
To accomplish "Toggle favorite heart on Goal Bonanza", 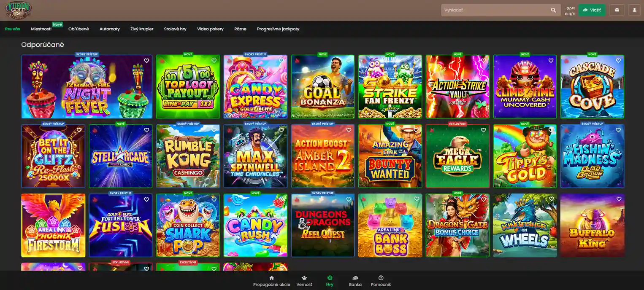I will point(349,61).
